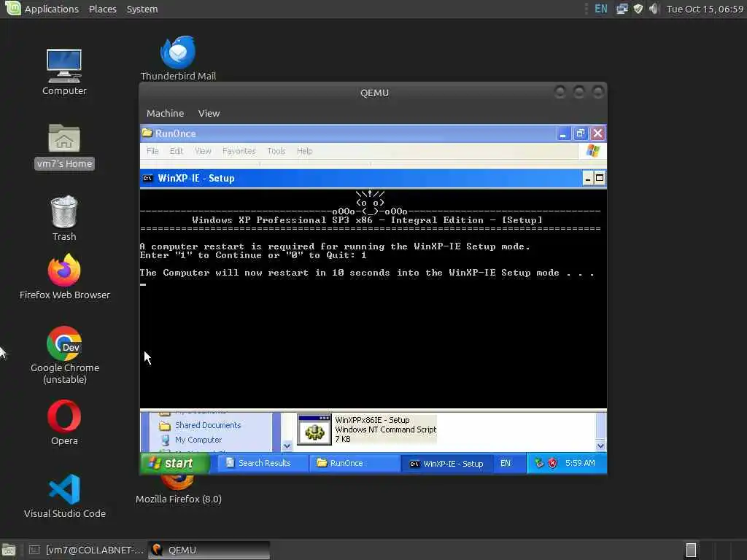747x560 pixels.
Task: Launch Opera desktop icon
Action: [64, 416]
